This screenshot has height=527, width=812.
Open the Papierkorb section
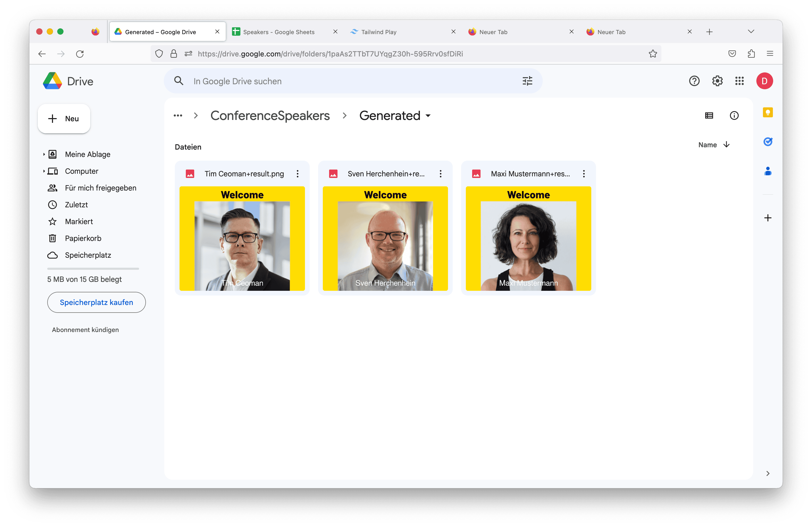tap(83, 238)
